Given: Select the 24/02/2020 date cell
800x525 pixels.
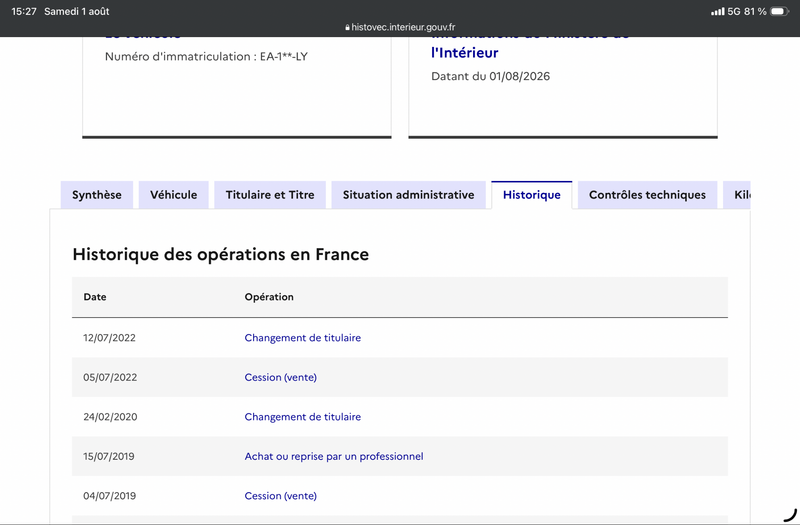Looking at the screenshot, I should (110, 417).
